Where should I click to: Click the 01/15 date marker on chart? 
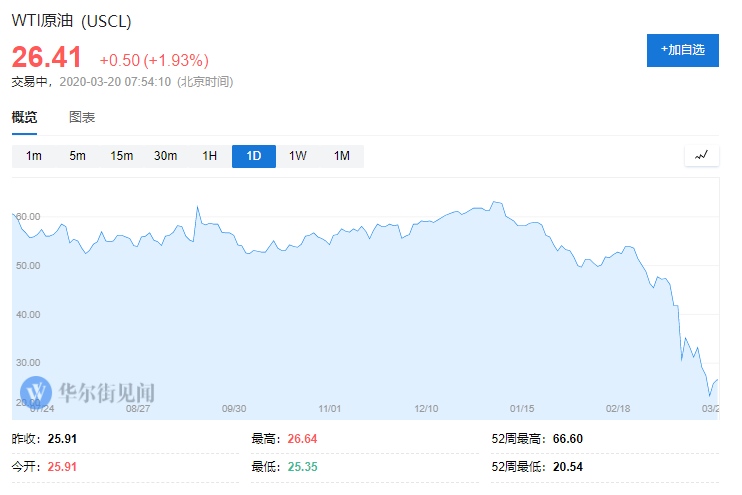click(522, 408)
